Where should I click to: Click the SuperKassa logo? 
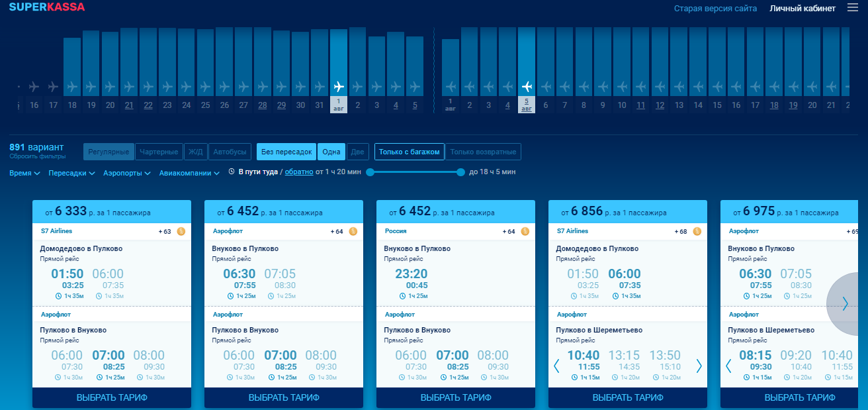pyautogui.click(x=47, y=7)
